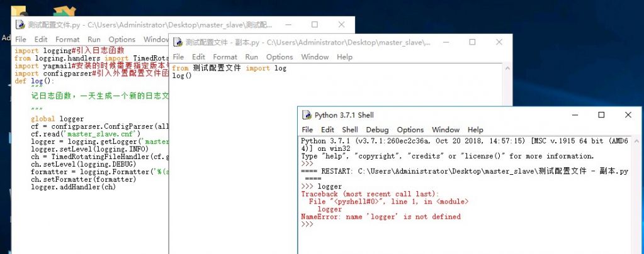644x254 pixels.
Task: Open File menu in the 测试配置文件.py editor
Action: [21, 39]
